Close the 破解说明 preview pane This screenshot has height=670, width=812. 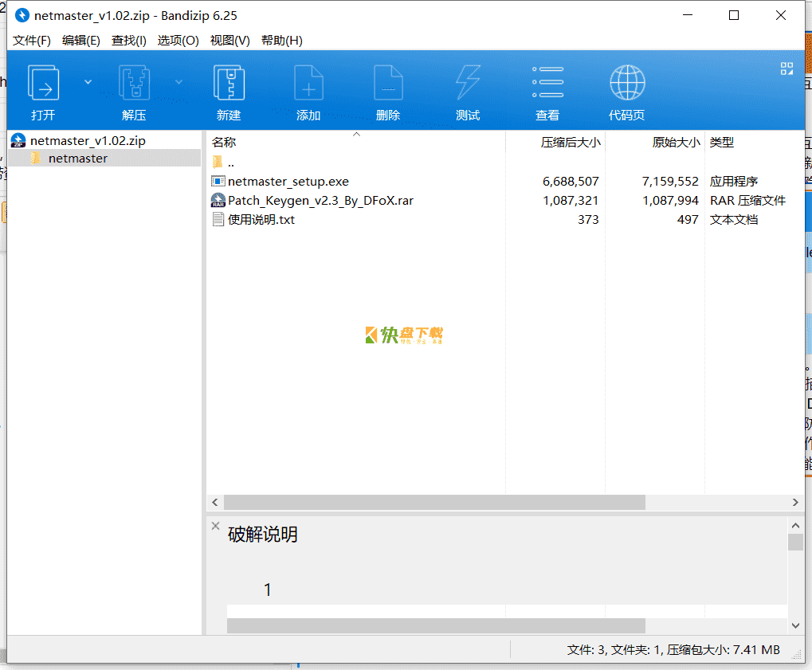coord(215,526)
